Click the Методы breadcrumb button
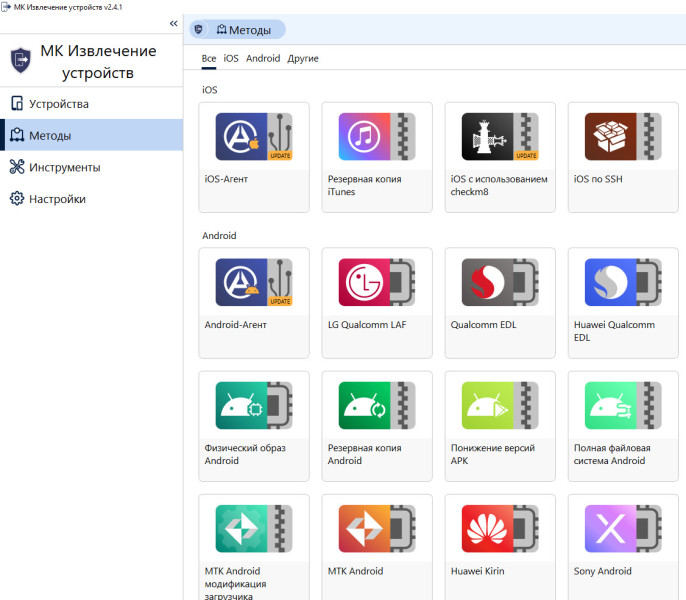This screenshot has height=600, width=686. click(x=244, y=30)
